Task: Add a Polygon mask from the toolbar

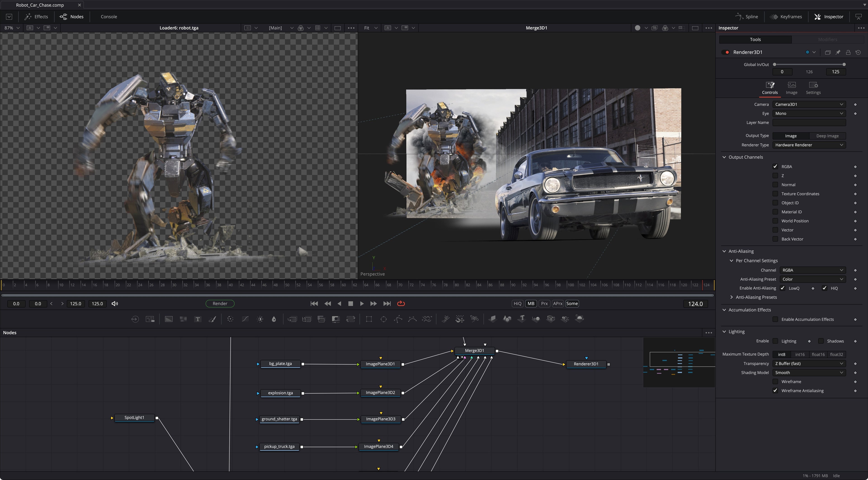Action: 398,319
